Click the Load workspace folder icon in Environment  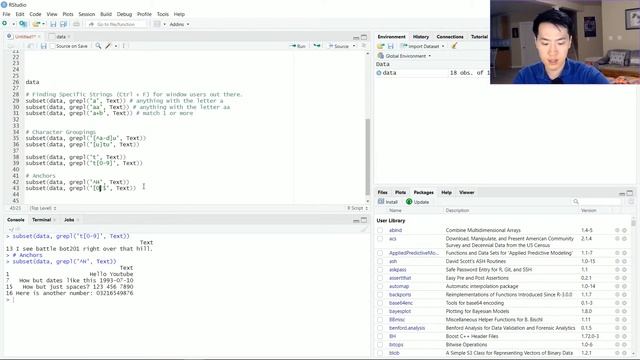(381, 46)
